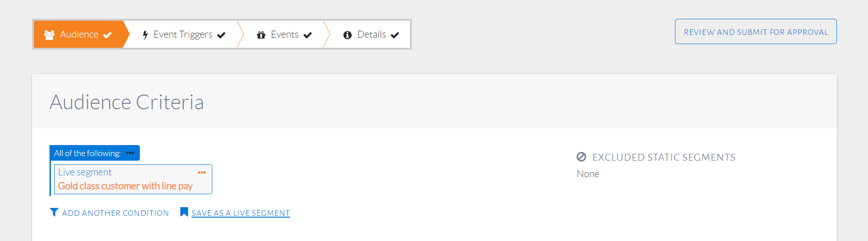
Task: Click the lightning bolt Event Triggers icon
Action: [x=145, y=35]
